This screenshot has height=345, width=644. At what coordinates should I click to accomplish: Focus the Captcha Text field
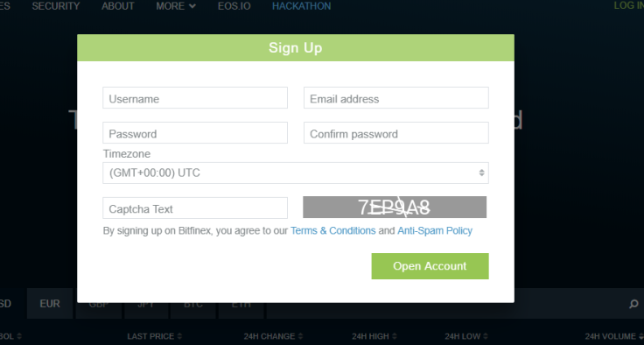tap(195, 208)
